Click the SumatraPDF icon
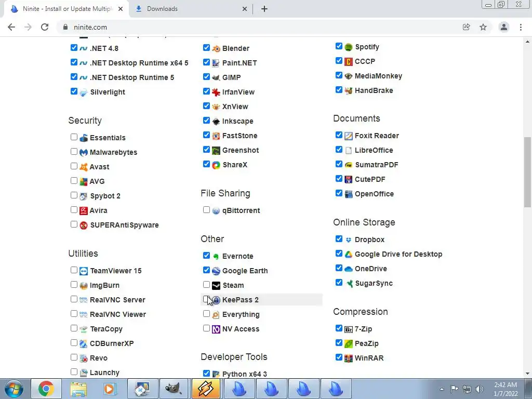This screenshot has height=399, width=532. tap(349, 165)
